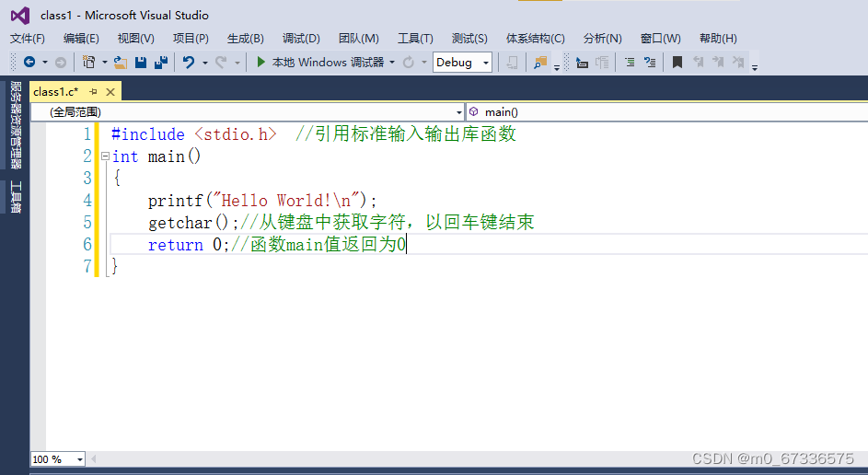
Task: Open the 帮助(H) menu
Action: point(718,38)
